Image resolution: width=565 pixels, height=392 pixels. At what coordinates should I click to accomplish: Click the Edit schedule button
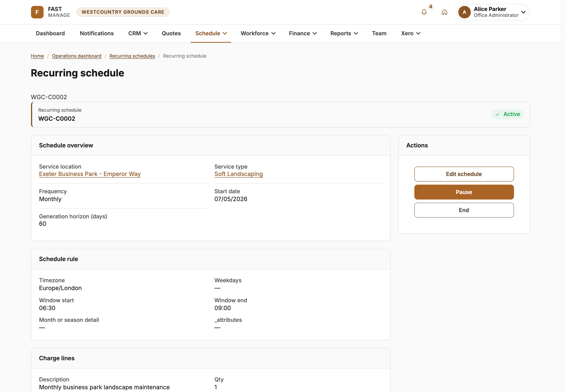[464, 174]
